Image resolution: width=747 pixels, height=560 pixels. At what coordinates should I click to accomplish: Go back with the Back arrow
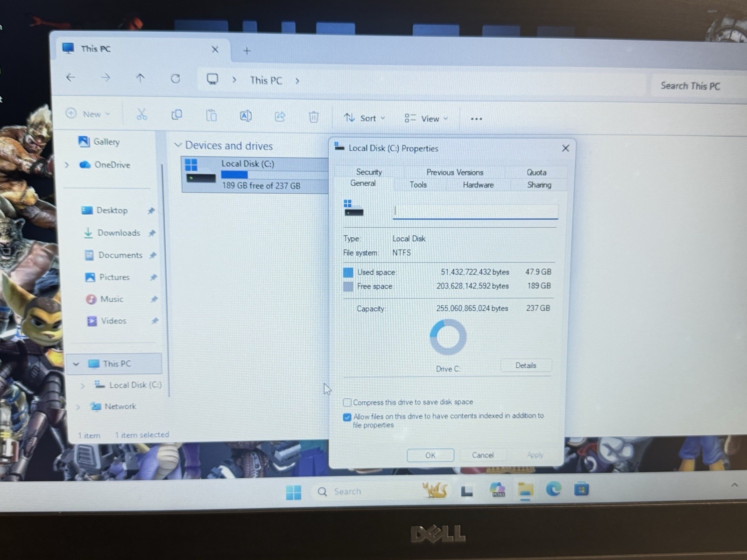[70, 77]
